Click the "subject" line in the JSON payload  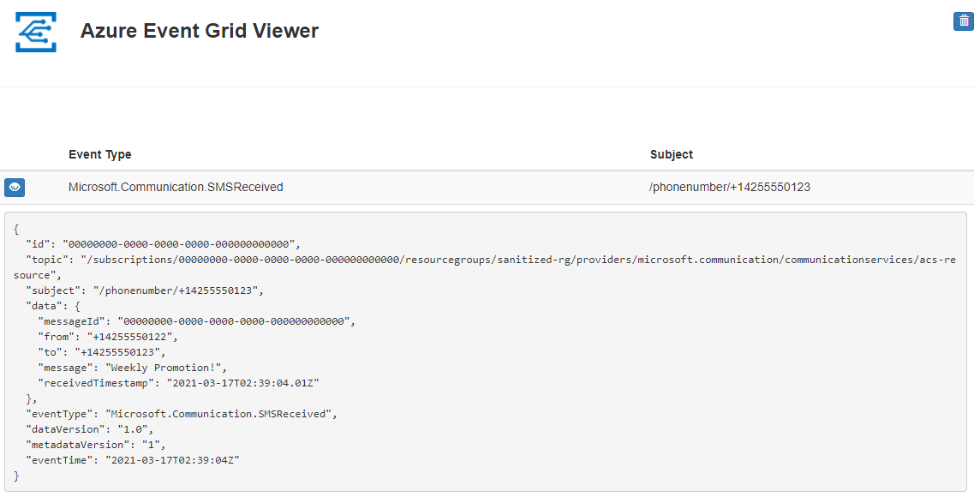[x=145, y=290]
